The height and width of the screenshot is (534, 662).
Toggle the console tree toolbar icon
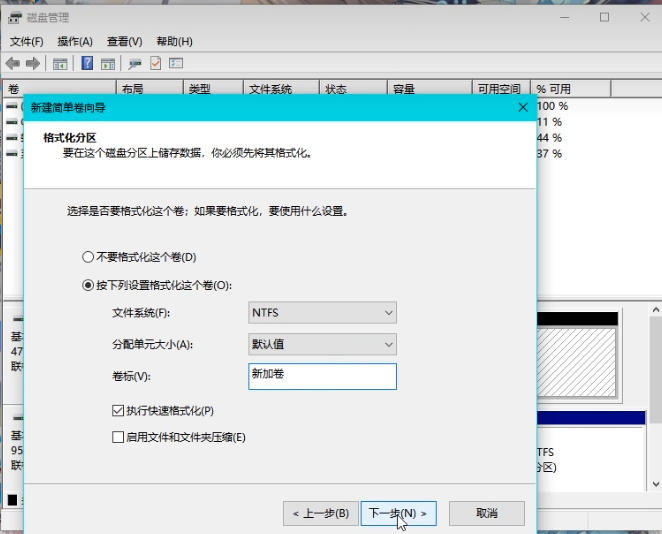(60, 64)
